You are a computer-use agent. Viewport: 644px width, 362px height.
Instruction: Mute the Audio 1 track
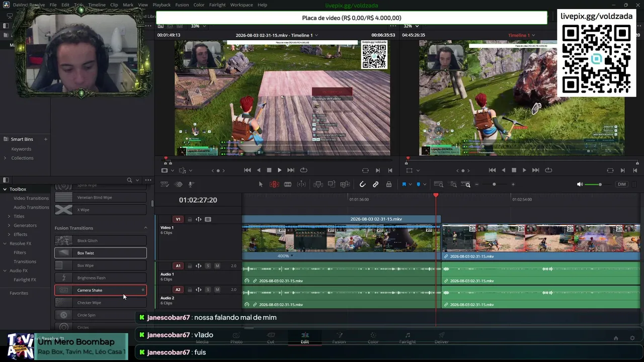coord(217,266)
